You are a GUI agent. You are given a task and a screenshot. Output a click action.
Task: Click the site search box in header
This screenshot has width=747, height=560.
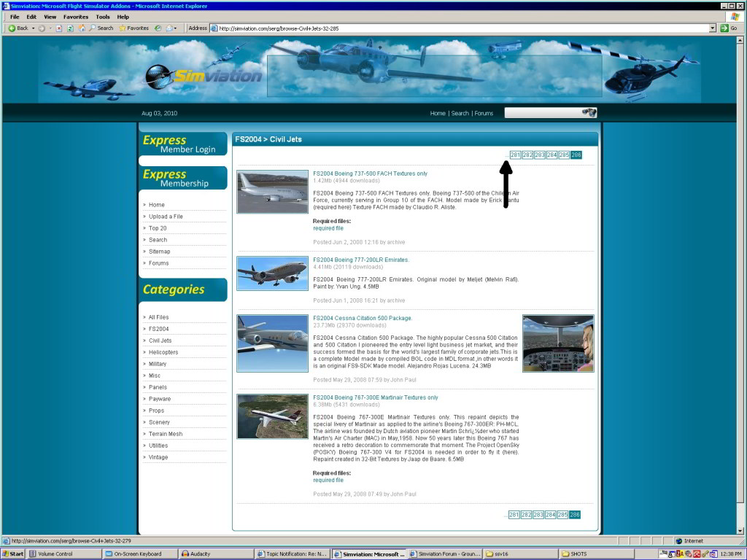click(543, 113)
